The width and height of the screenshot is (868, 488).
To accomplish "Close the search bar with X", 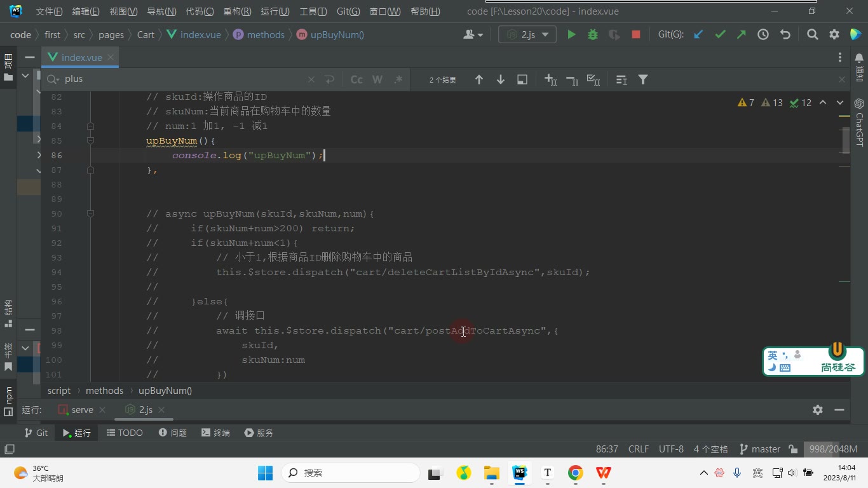I will [x=842, y=79].
